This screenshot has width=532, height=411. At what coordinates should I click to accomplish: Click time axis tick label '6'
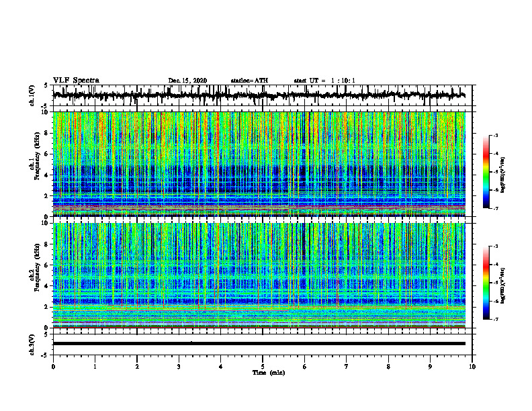click(x=305, y=367)
